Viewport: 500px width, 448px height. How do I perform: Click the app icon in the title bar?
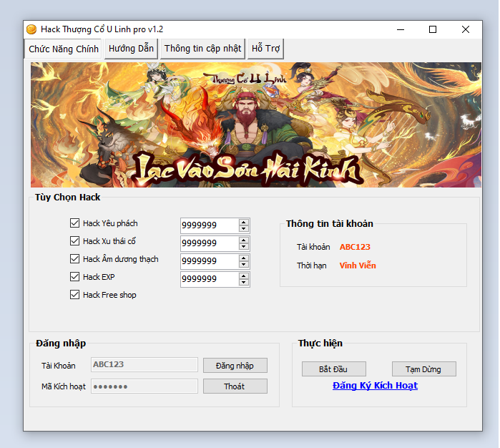click(x=31, y=29)
